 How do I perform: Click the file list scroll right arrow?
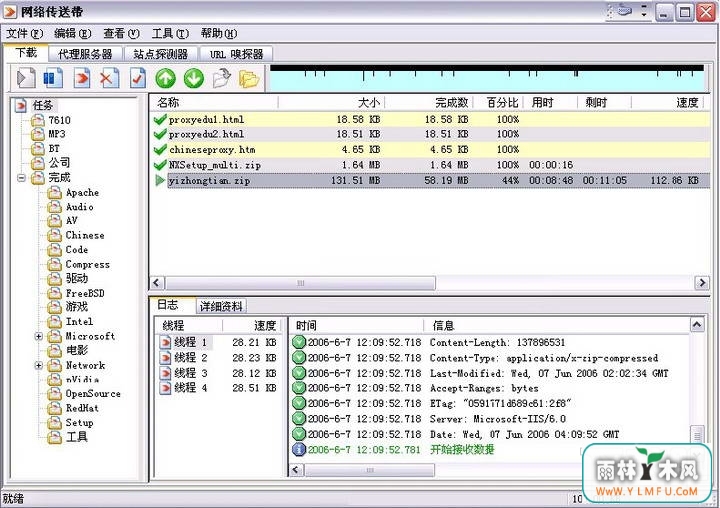click(x=702, y=283)
